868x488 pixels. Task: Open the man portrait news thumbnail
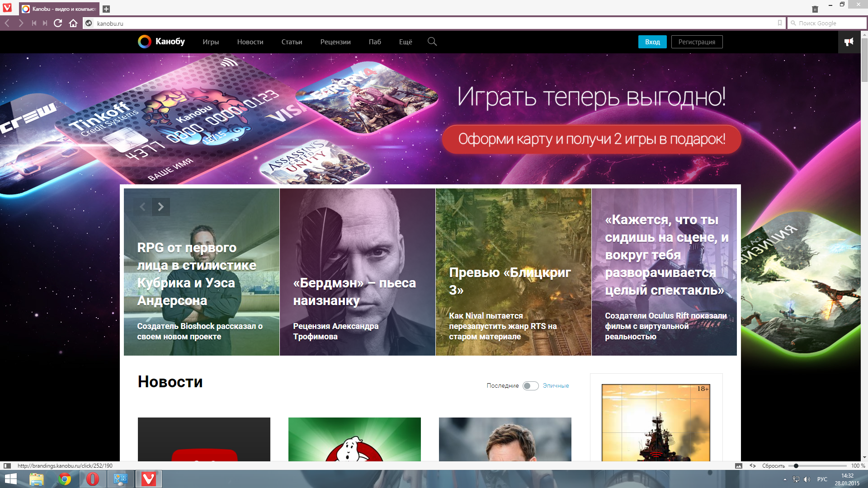pyautogui.click(x=505, y=439)
